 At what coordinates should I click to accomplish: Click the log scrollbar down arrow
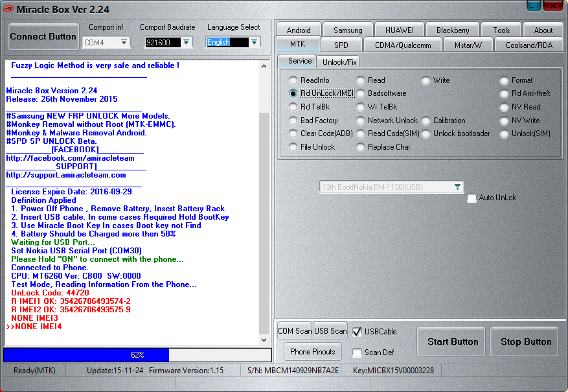[x=264, y=340]
